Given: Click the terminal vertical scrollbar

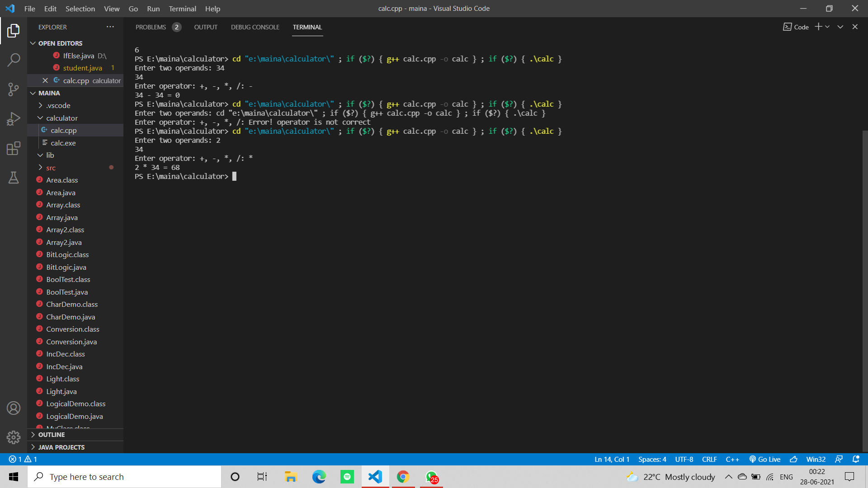Looking at the screenshot, I should tap(865, 289).
